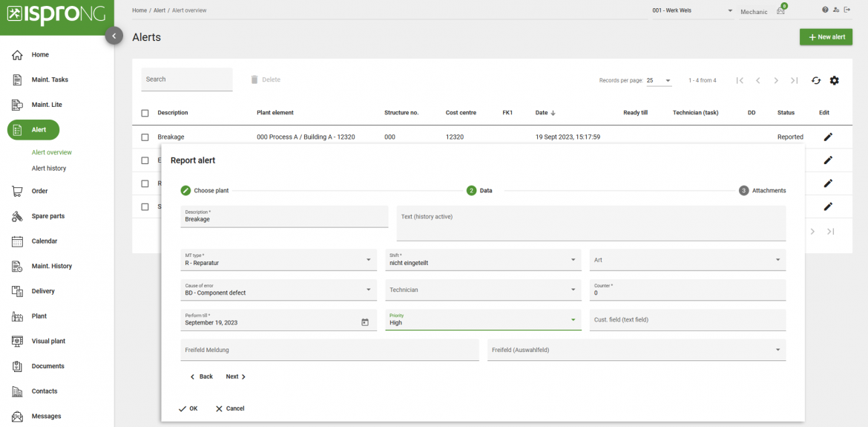Expand the MT type dropdown
Screen dimensions: 868x427
(x=369, y=260)
